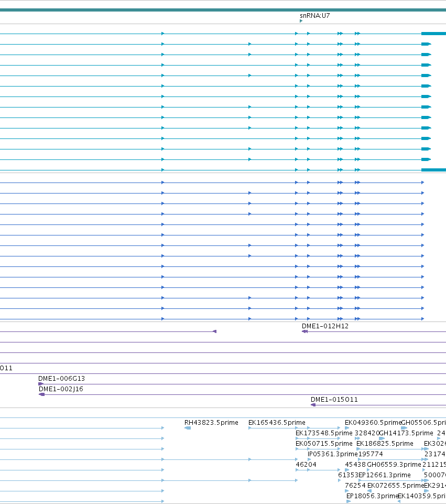Select the EK173548.5prime label
The height and width of the screenshot is (504, 446).
coord(324,433)
